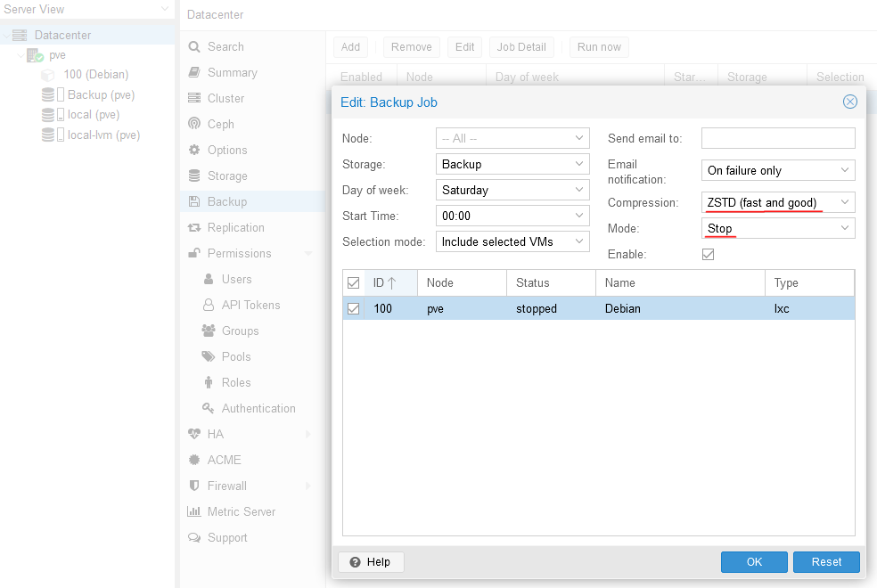Open the Search menu item
The height and width of the screenshot is (588, 877).
click(x=253, y=47)
